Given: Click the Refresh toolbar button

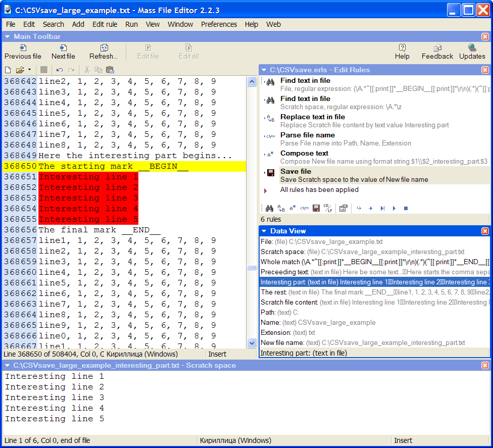Looking at the screenshot, I should (104, 52).
